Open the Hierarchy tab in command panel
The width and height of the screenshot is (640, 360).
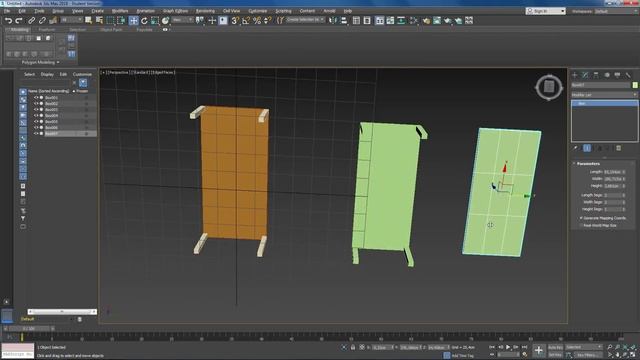coord(596,75)
